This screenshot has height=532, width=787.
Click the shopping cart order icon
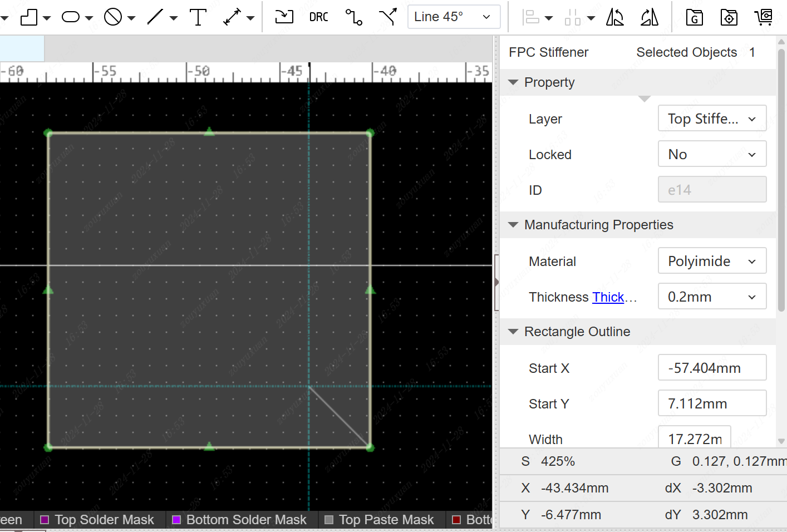pos(764,17)
